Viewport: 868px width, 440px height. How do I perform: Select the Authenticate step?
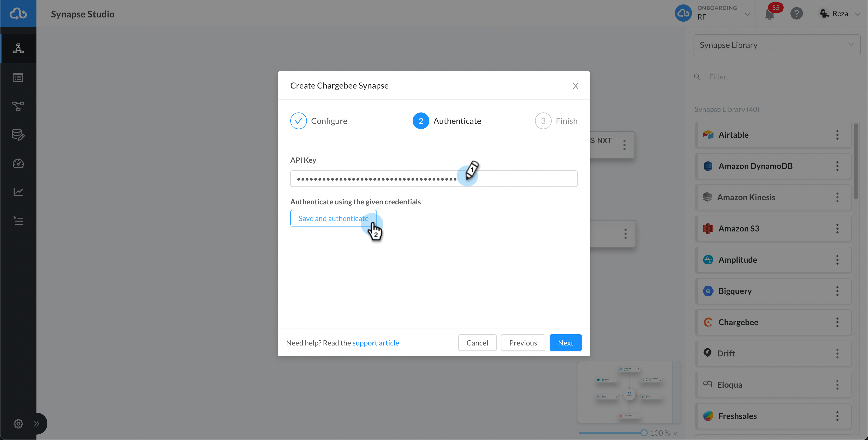pos(447,121)
